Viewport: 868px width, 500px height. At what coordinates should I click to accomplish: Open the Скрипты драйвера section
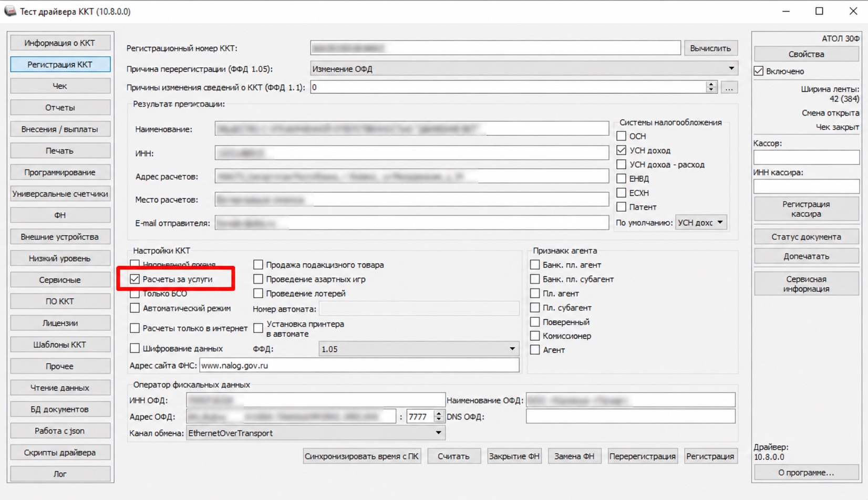pyautogui.click(x=60, y=452)
